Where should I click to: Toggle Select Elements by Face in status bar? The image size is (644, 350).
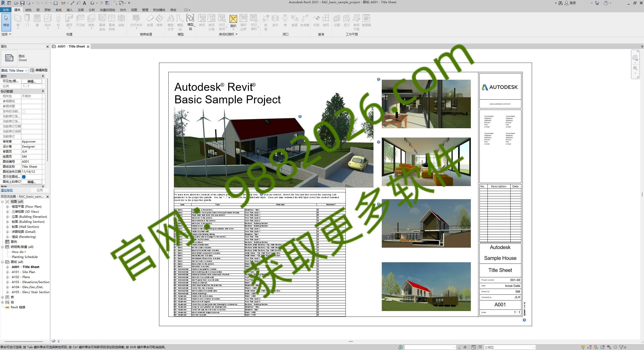pyautogui.click(x=602, y=347)
